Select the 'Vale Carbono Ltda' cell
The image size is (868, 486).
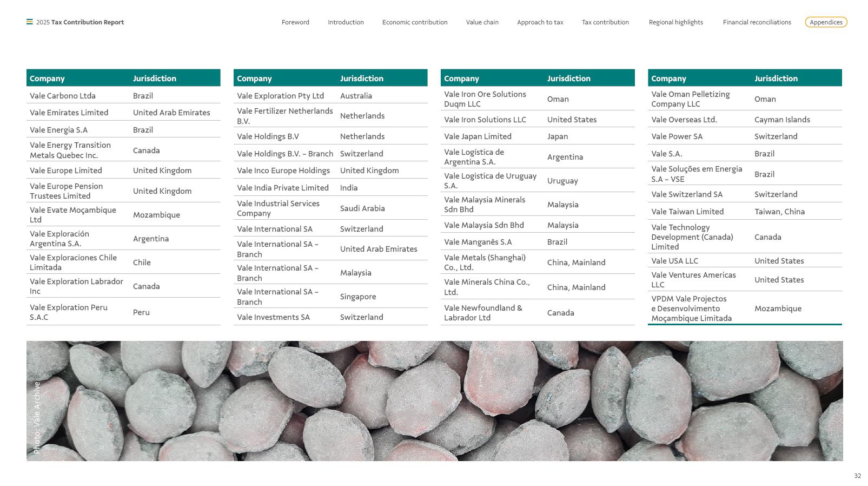(63, 96)
